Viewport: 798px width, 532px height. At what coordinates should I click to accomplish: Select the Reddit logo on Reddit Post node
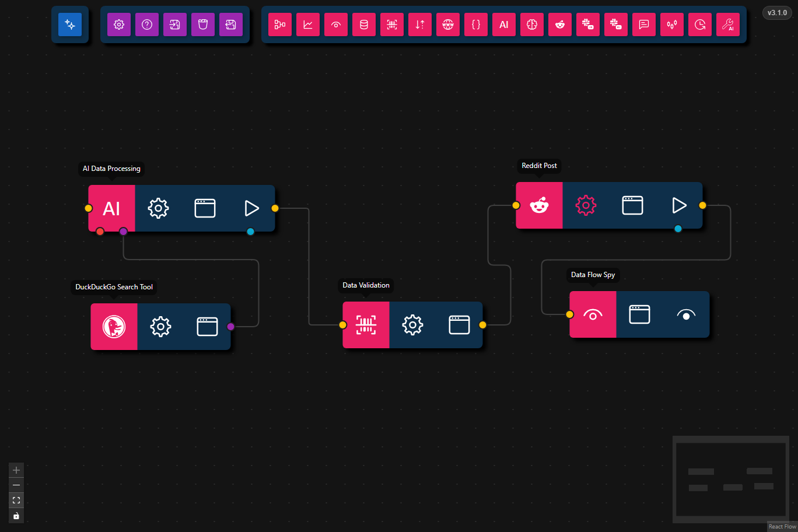tap(539, 205)
